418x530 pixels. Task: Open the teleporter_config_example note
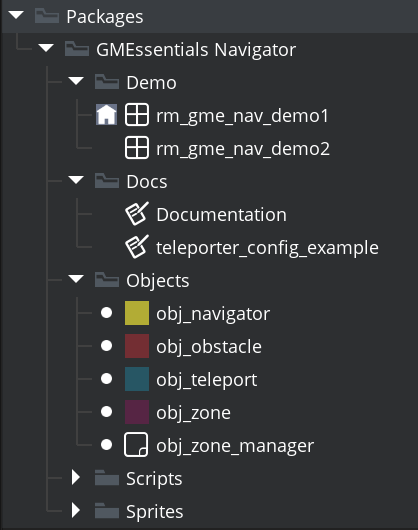coord(267,248)
